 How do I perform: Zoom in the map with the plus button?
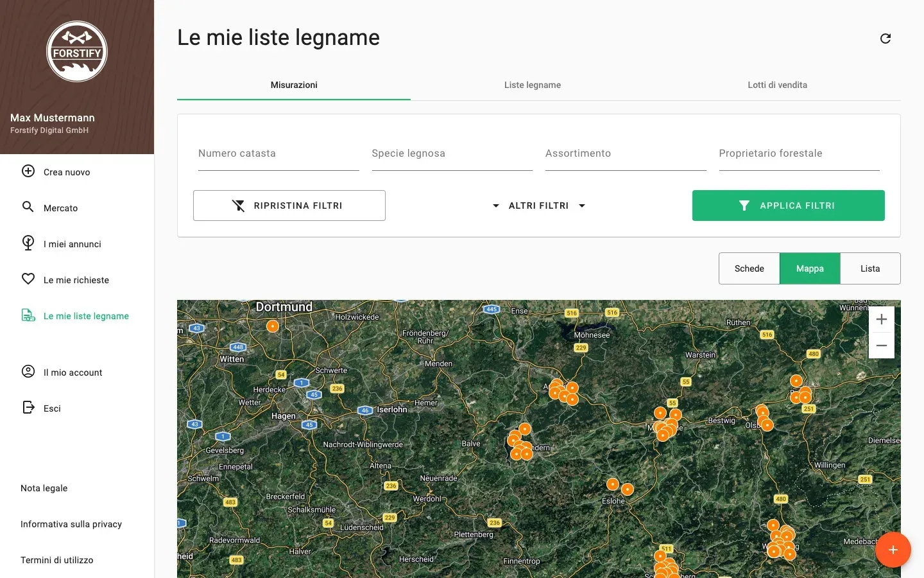pyautogui.click(x=882, y=319)
